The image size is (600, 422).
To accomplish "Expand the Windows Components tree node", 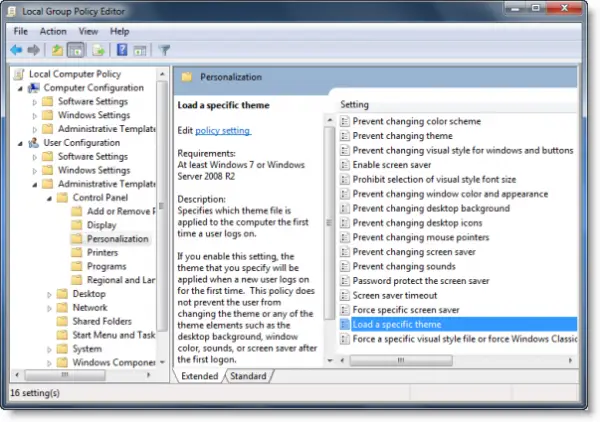I will pos(49,363).
